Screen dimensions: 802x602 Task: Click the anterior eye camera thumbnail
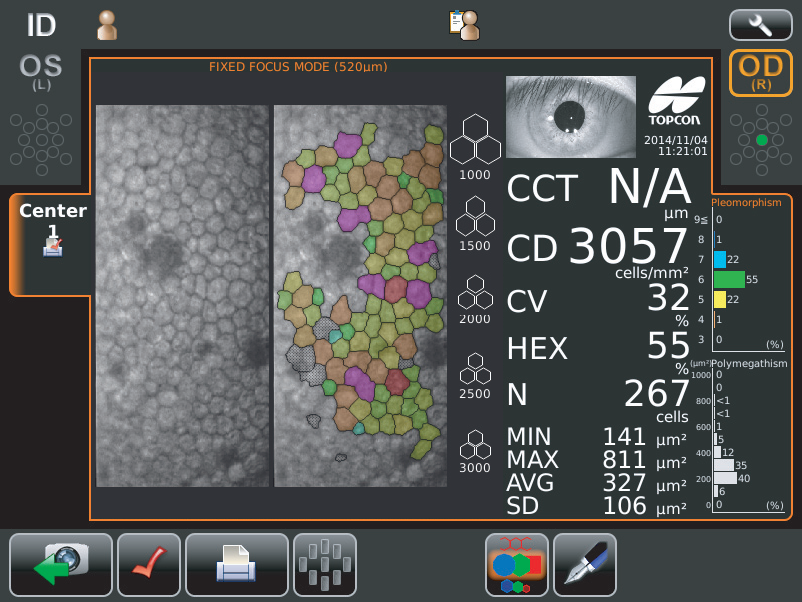(570, 116)
